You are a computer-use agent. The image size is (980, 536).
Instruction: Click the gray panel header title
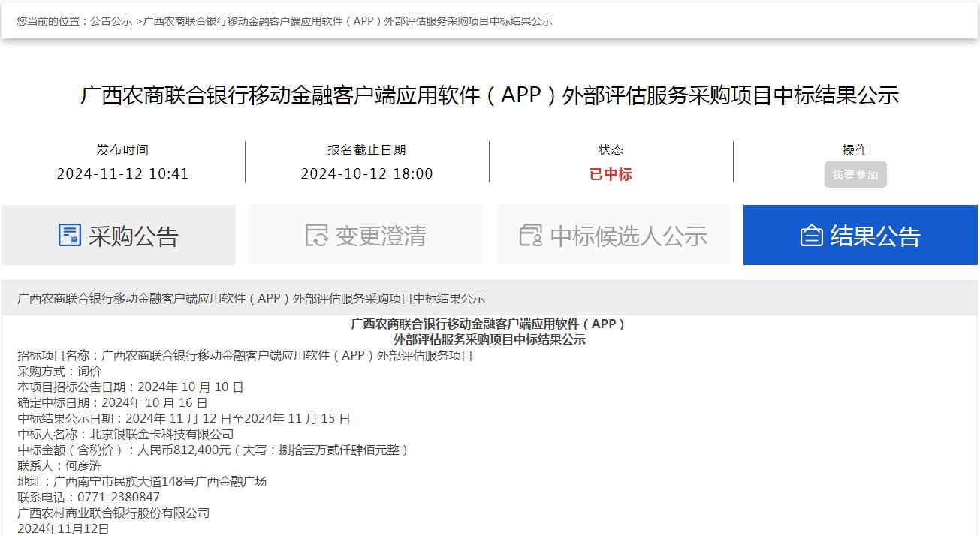(251, 298)
